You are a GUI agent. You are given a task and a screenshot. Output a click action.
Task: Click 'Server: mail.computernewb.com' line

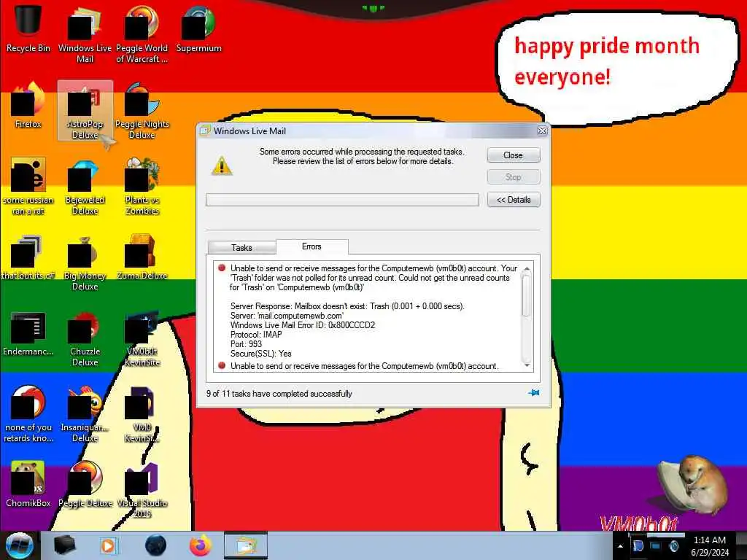pos(287,316)
